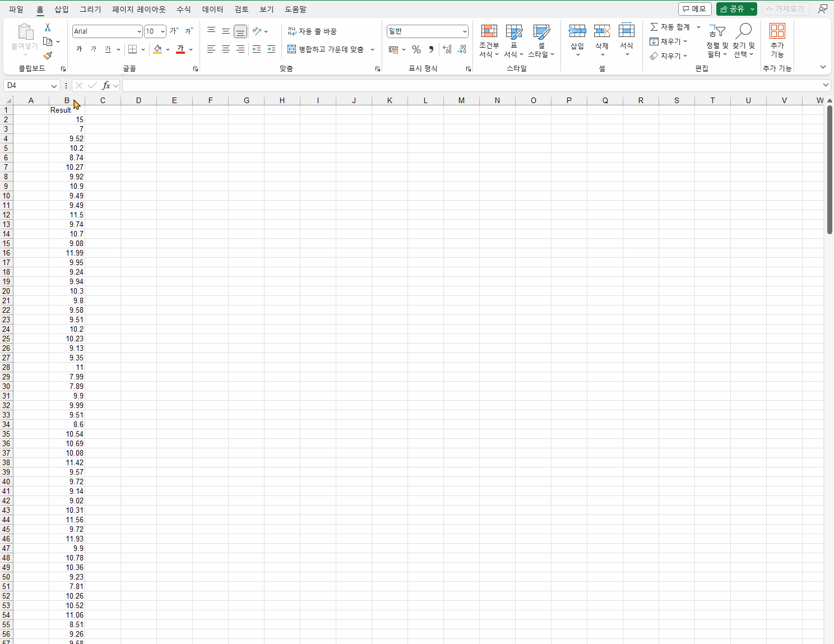The image size is (834, 644).
Task: Apply accounting number format icon
Action: [393, 49]
